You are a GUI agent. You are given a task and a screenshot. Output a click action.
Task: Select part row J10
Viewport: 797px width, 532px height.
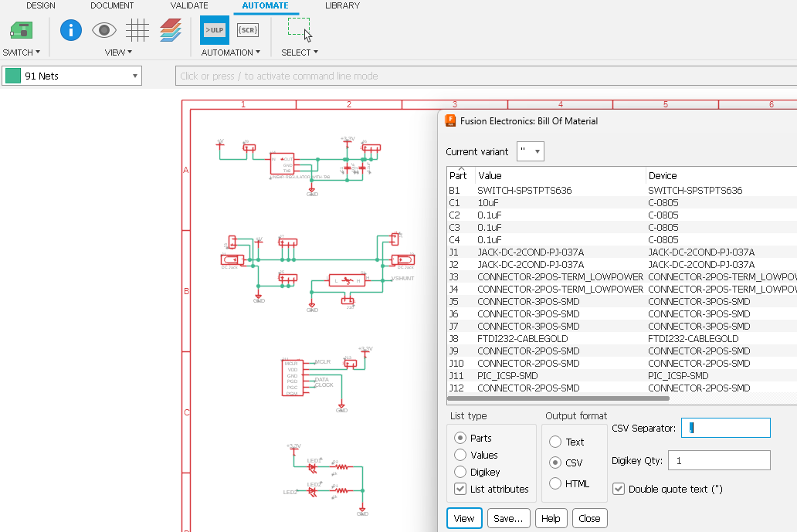(622, 364)
